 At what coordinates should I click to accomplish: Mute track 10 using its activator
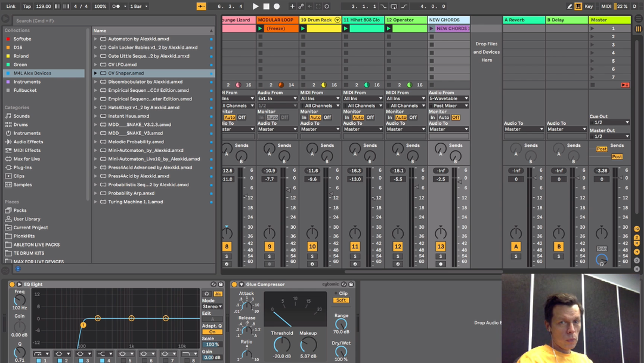[x=312, y=247]
